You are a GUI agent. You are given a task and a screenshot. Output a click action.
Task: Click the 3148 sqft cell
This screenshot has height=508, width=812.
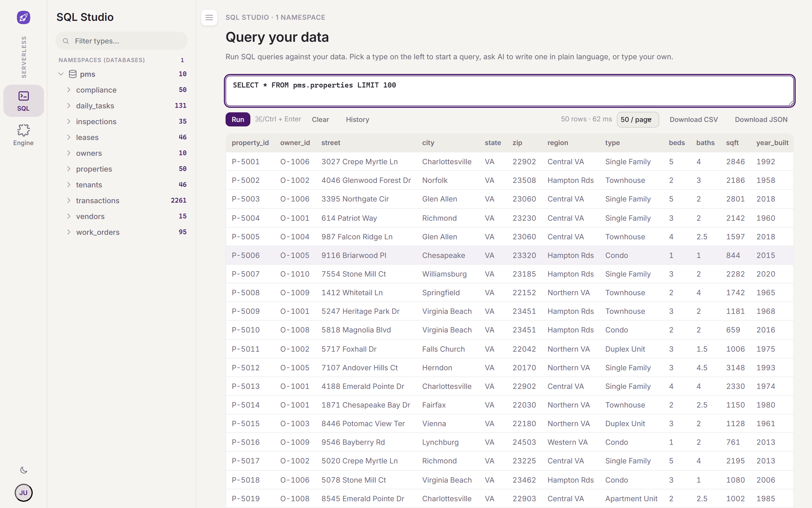tap(736, 367)
